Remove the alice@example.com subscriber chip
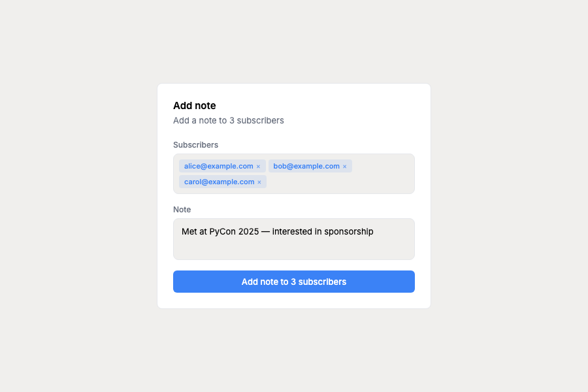 pyautogui.click(x=258, y=167)
